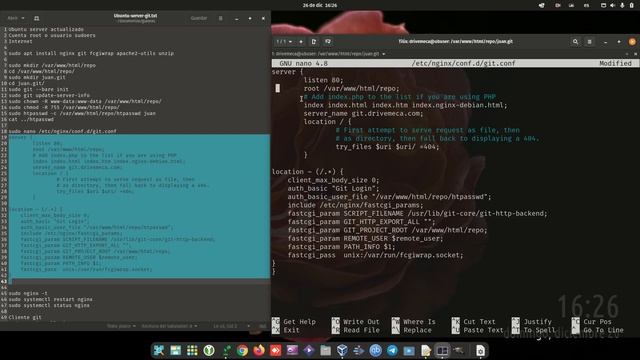
Task: Click the GIT_PROJECT_ROOT line in nano
Action: coord(387,230)
